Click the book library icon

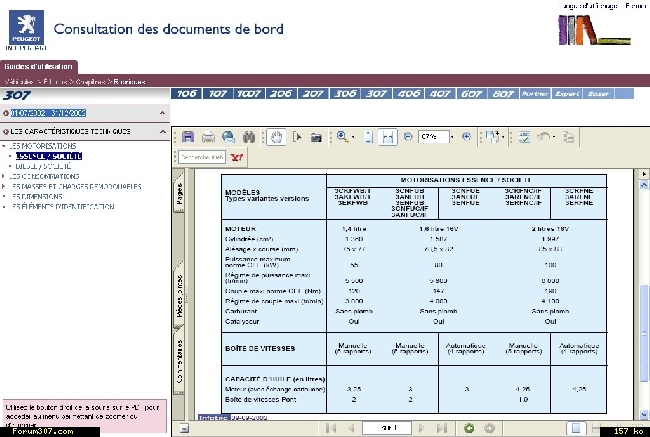point(594,30)
